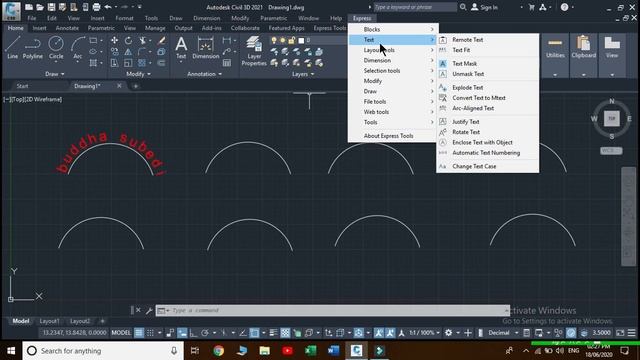This screenshot has height=360, width=640.
Task: Click the ViewCube TOP face
Action: pos(611,119)
